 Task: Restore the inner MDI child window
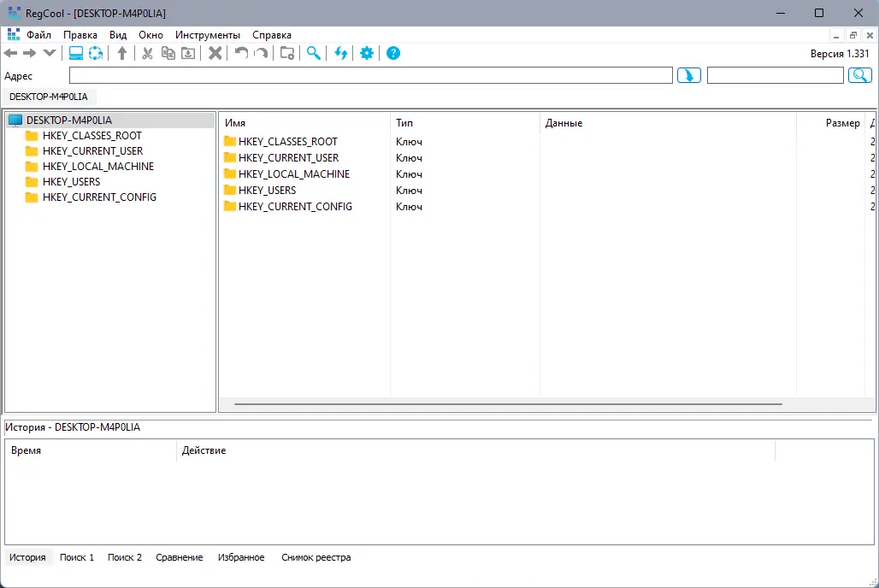(853, 35)
